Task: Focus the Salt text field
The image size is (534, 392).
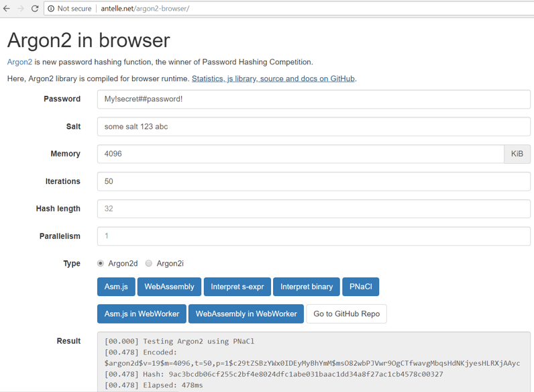Action: (313, 126)
